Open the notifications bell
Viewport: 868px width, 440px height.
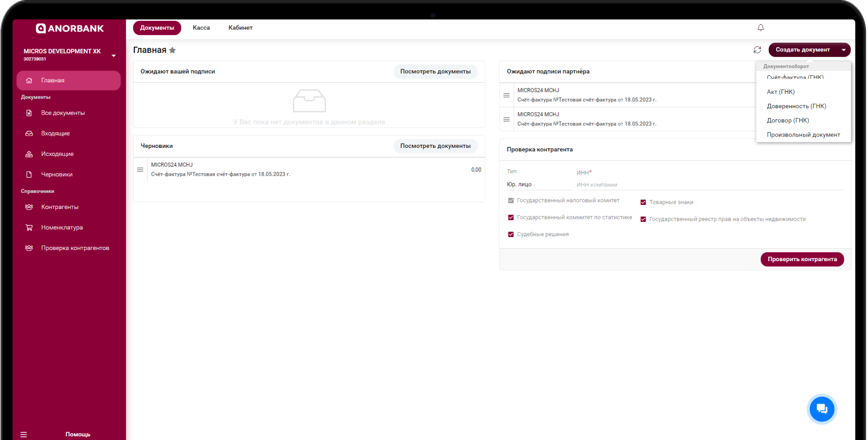coord(761,28)
